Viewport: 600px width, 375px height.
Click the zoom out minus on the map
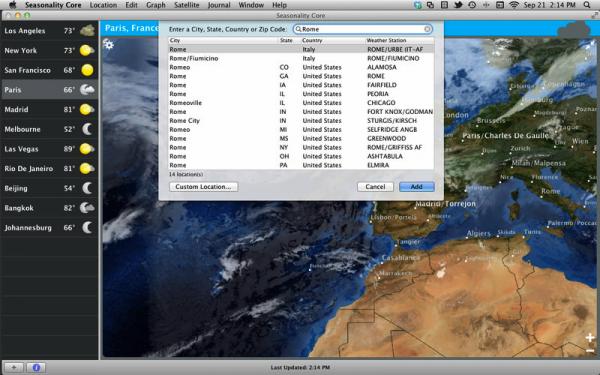coord(590,351)
